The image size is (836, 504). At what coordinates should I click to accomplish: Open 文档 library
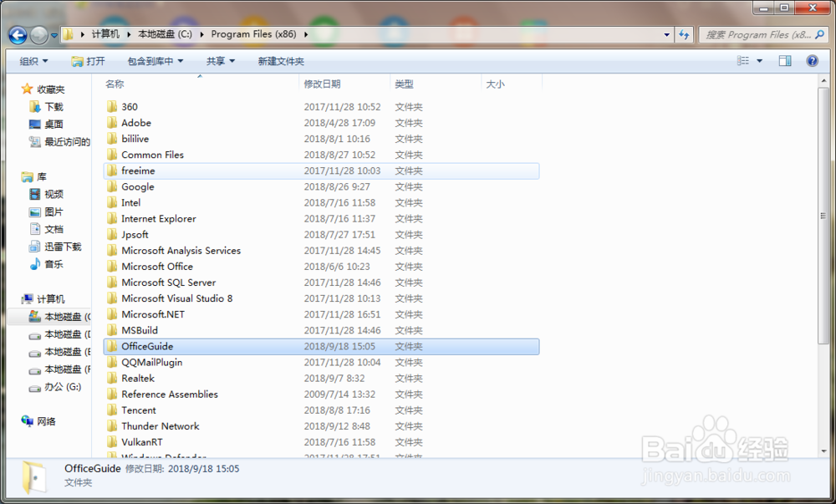(x=46, y=229)
